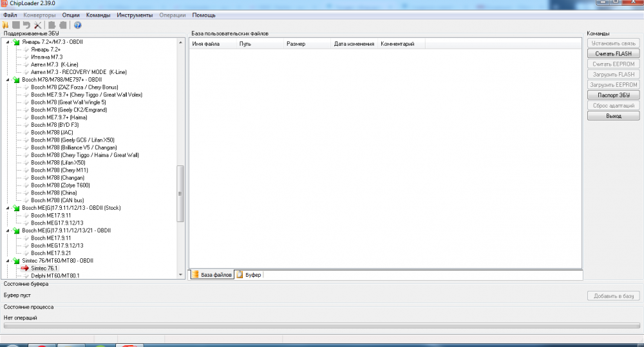
Task: Click the red arrow beside Simtec 76.1
Action: [25, 268]
